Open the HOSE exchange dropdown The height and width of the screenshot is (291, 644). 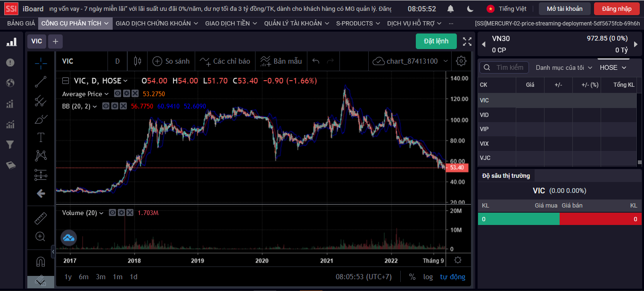point(613,67)
